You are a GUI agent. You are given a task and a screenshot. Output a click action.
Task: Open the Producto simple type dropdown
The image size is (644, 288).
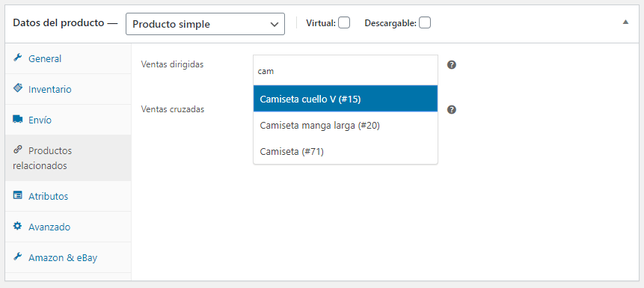pyautogui.click(x=206, y=24)
